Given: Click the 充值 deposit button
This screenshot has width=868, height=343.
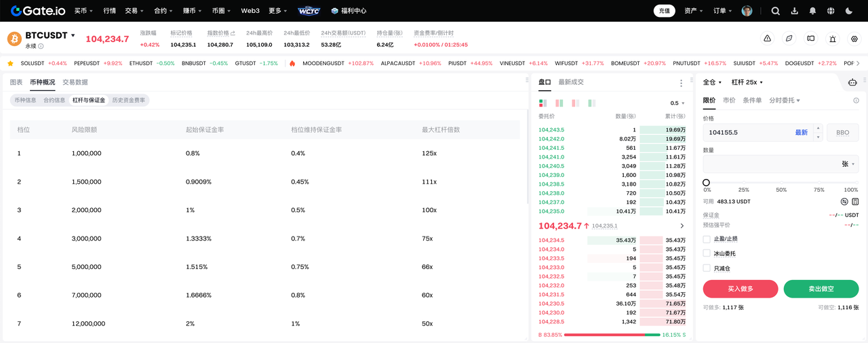Looking at the screenshot, I should click(664, 11).
